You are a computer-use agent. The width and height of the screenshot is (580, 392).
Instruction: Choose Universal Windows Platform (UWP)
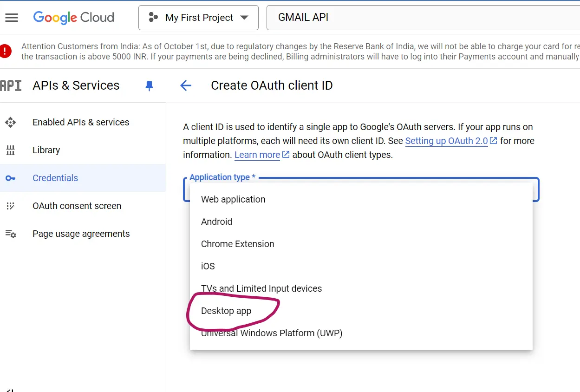click(x=361, y=333)
